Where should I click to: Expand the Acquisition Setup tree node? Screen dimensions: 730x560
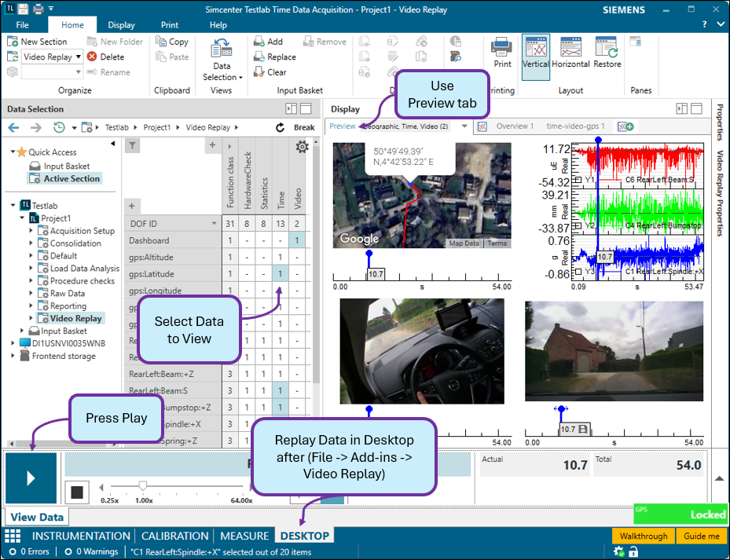click(31, 231)
